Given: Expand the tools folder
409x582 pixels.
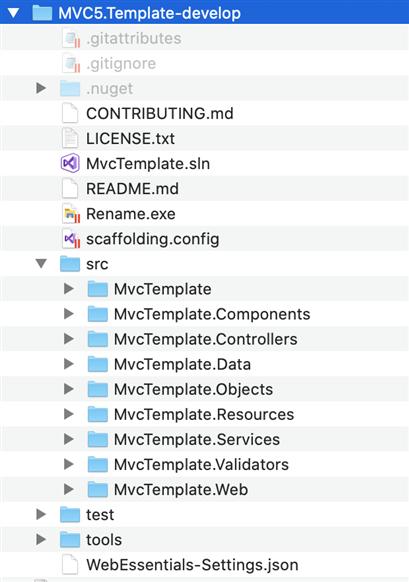Looking at the screenshot, I should tap(41, 539).
